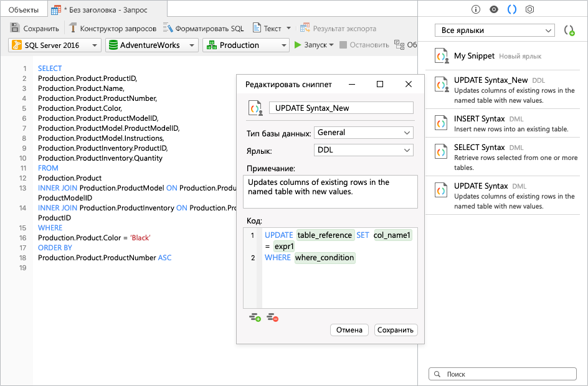Select the untitled Query tab
Viewport: 588px width, 386px height.
pos(107,10)
